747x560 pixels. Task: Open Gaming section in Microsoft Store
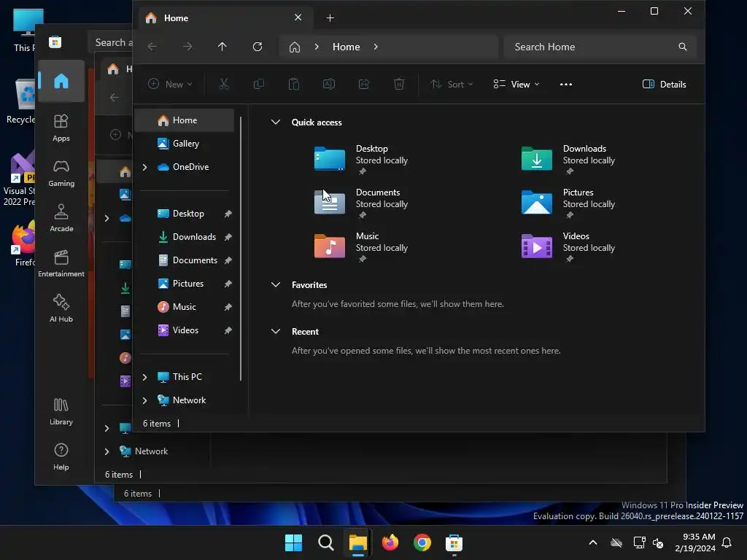[61, 173]
